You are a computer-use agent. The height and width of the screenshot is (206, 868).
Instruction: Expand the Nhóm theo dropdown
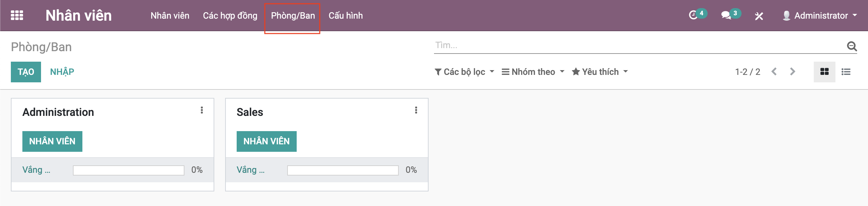(x=533, y=72)
